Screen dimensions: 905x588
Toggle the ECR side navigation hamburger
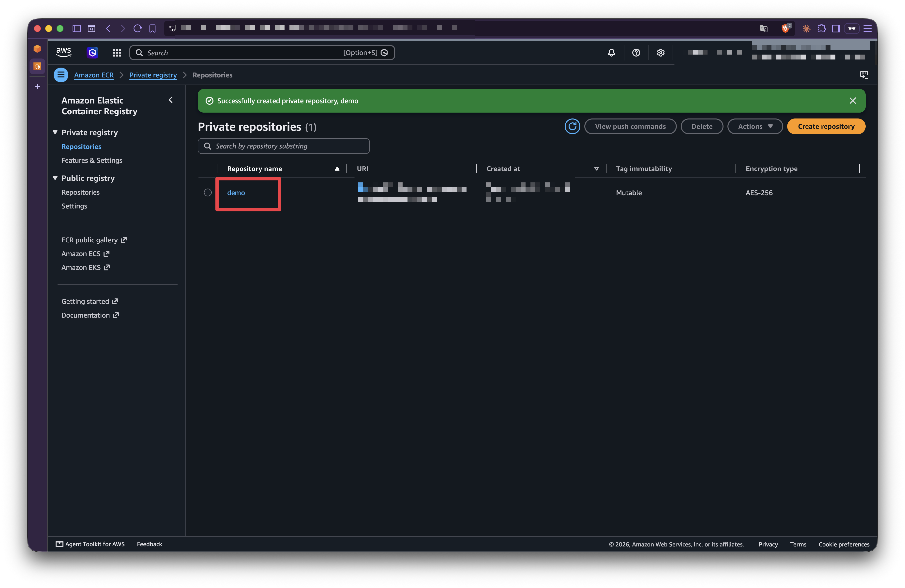click(61, 75)
